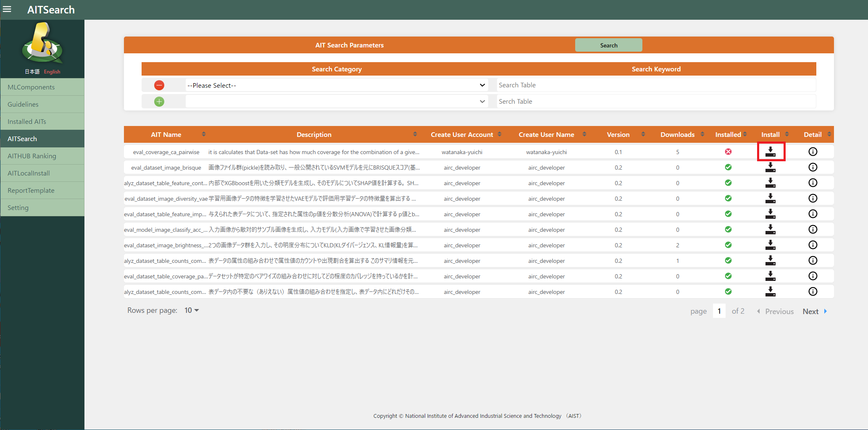Open the hamburger menu icon
868x430 pixels.
click(x=7, y=9)
